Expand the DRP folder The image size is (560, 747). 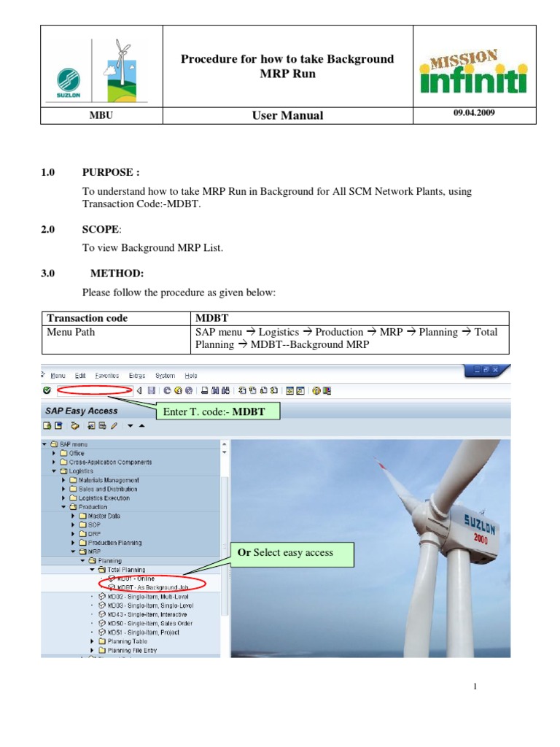click(x=73, y=533)
